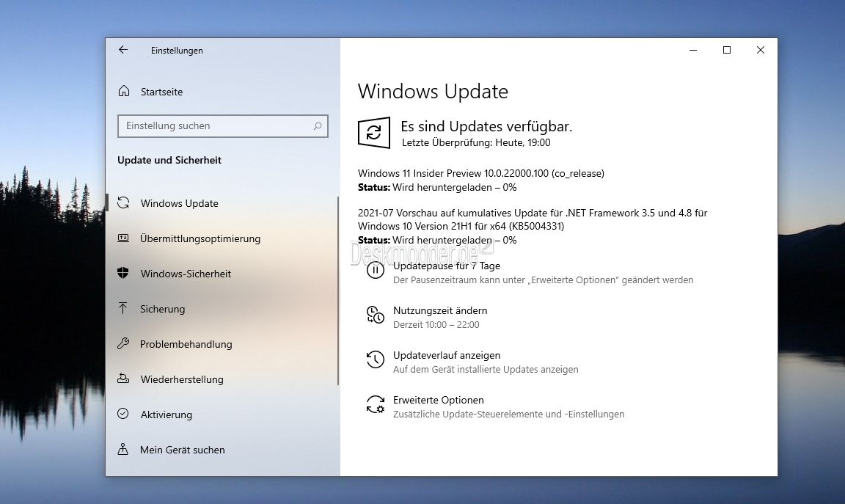Open Erweiterte Optionen
This screenshot has width=845, height=504.
coord(438,400)
